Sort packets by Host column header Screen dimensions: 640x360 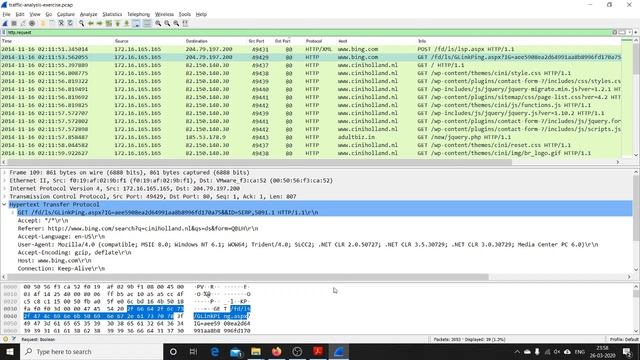click(x=342, y=41)
